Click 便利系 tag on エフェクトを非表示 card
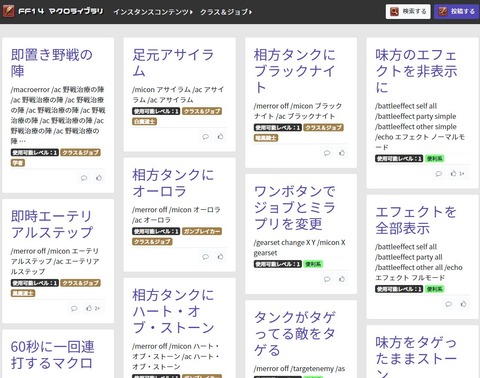The image size is (480, 378). 435,159
